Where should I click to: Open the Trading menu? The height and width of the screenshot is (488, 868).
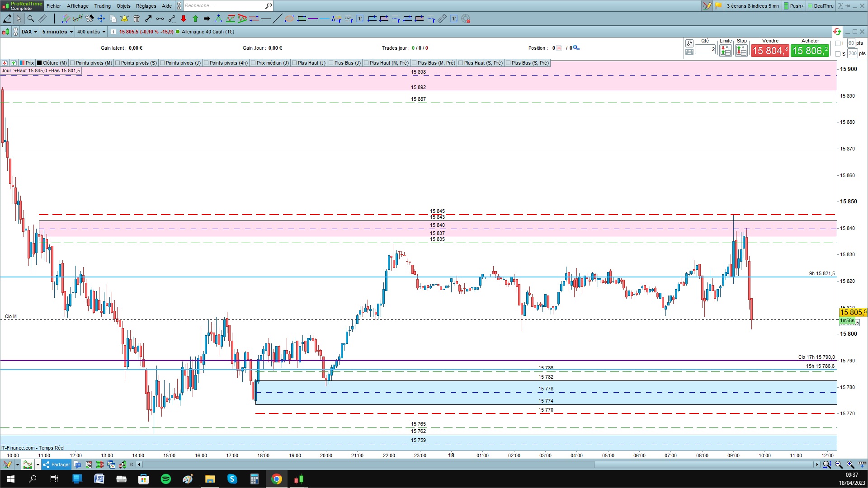(x=102, y=6)
